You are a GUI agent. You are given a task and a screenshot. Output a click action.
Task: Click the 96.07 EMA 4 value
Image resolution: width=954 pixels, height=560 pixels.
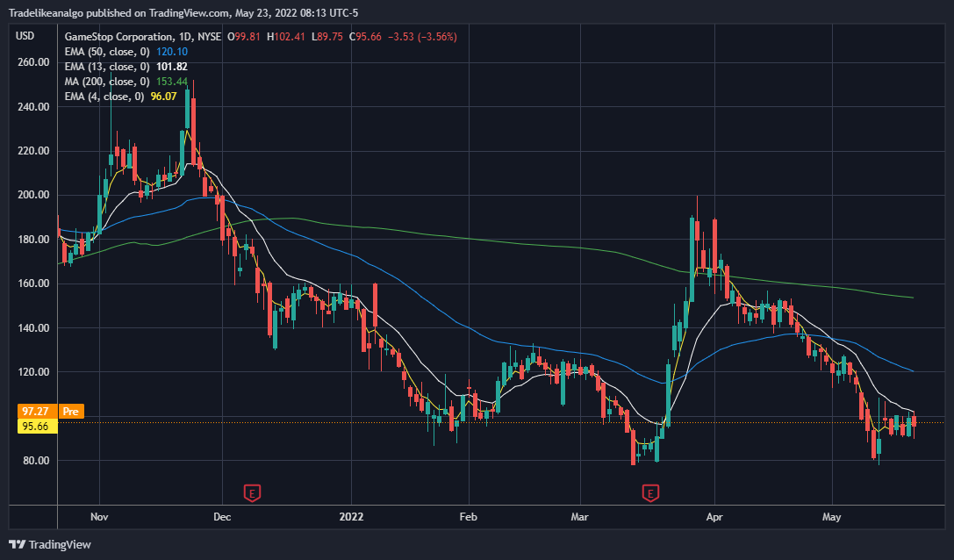pos(163,97)
